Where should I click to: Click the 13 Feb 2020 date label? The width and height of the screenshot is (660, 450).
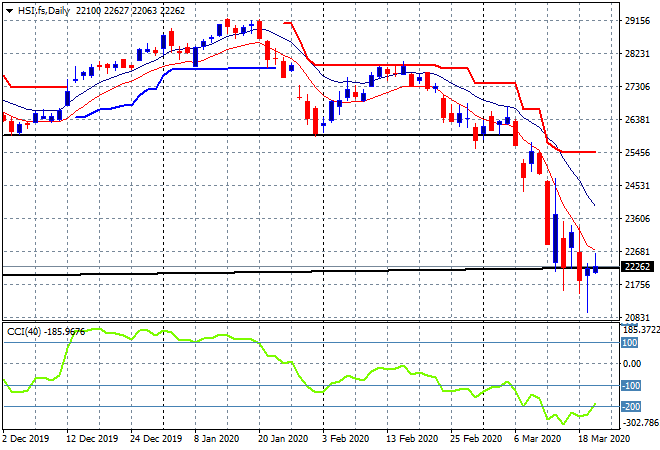412,439
